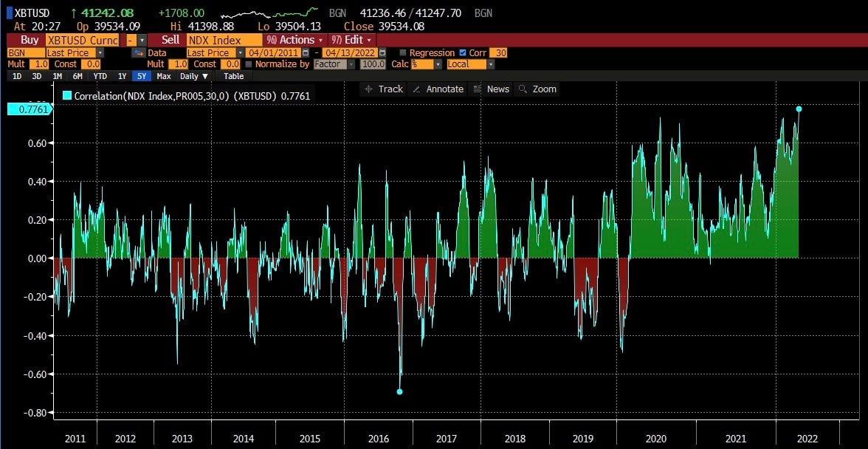
Task: Click the NDX Index security field
Action: pyautogui.click(x=223, y=40)
